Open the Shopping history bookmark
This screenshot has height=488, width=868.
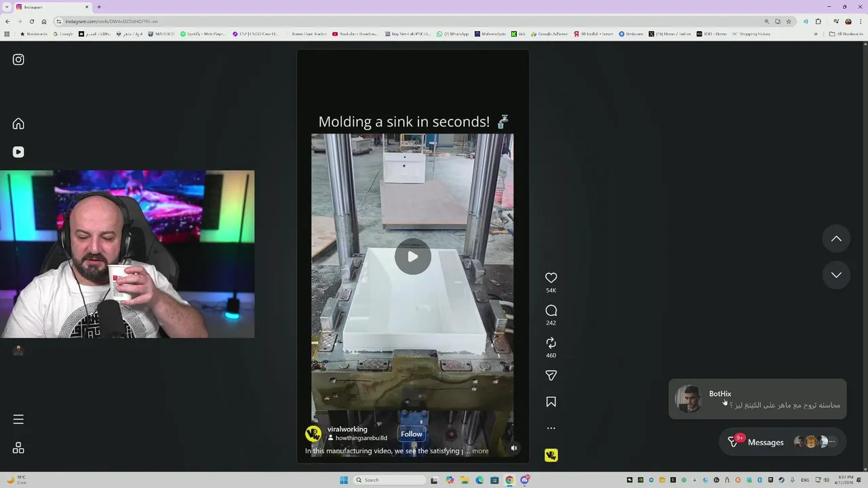pyautogui.click(x=751, y=34)
